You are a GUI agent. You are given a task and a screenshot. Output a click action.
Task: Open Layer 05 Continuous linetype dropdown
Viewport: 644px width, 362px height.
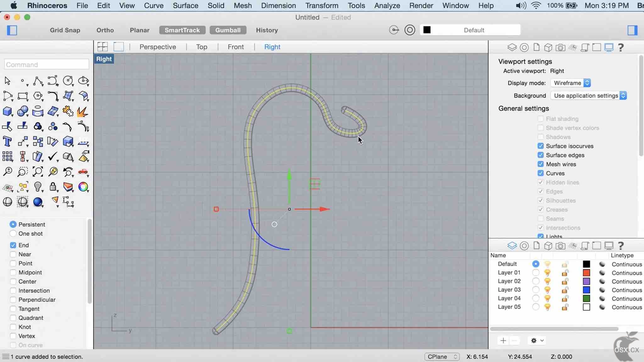[626, 307]
